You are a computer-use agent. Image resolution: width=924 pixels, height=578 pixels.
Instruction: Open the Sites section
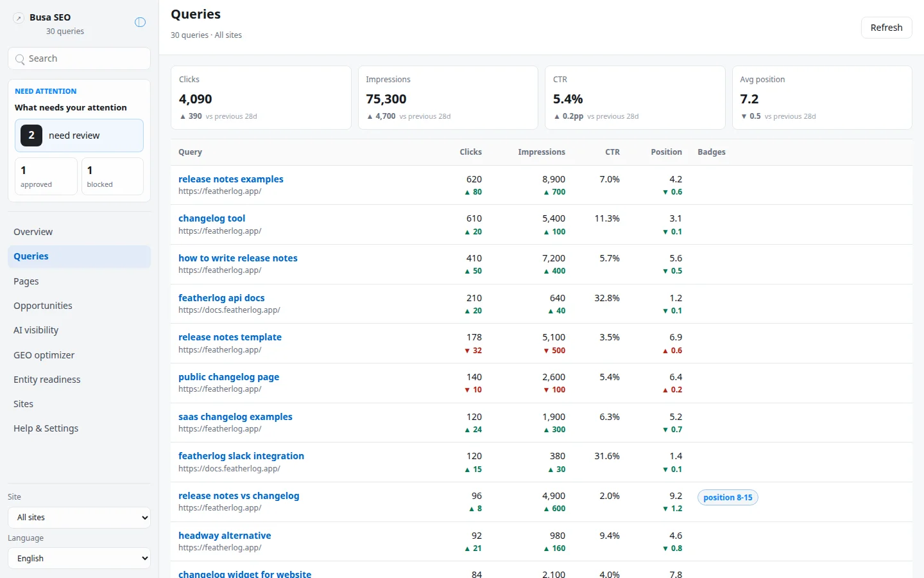point(79,404)
